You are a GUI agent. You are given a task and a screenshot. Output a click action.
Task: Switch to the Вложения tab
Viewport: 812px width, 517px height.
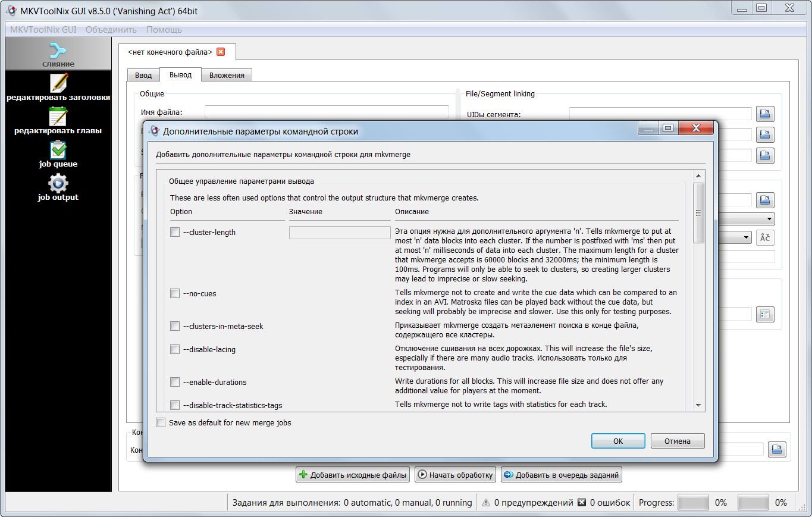(x=227, y=76)
